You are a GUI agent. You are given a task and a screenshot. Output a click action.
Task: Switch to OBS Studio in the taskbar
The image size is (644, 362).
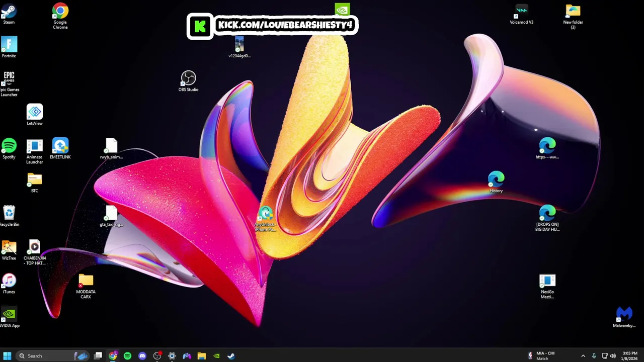[x=157, y=356]
